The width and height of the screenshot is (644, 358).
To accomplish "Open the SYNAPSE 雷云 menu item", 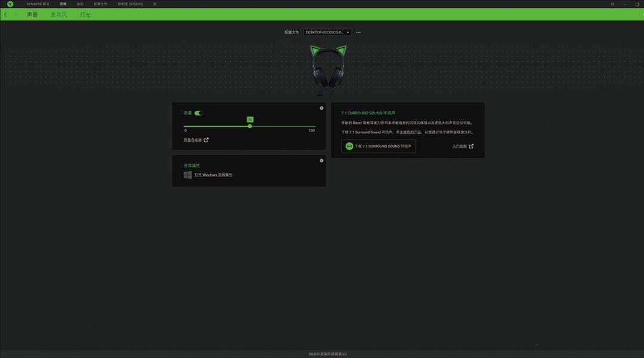I will 38,4.
